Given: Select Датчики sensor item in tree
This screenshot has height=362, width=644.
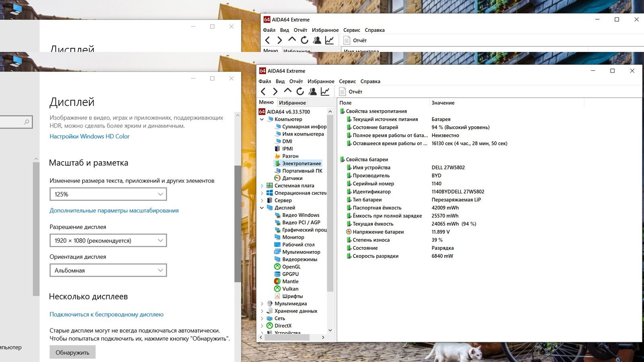Looking at the screenshot, I should 292,178.
